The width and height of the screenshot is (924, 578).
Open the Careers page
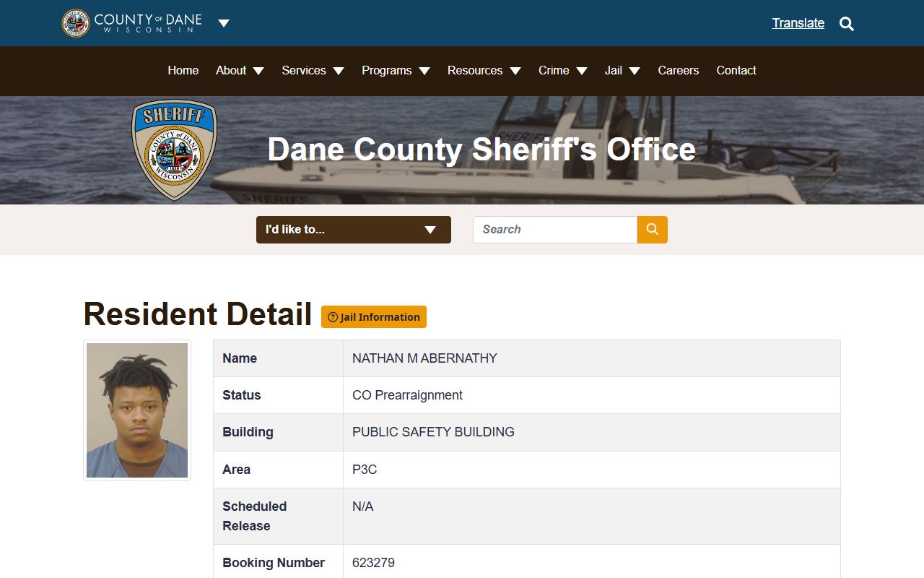point(679,71)
